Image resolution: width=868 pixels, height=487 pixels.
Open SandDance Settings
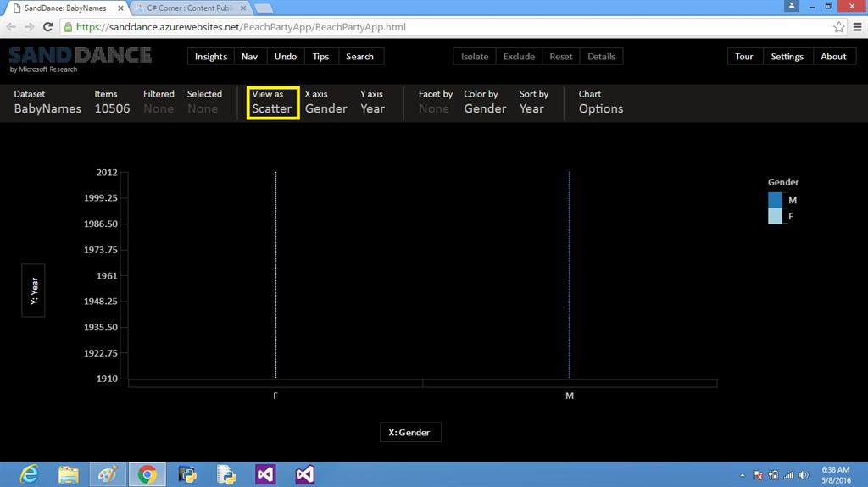pyautogui.click(x=787, y=57)
